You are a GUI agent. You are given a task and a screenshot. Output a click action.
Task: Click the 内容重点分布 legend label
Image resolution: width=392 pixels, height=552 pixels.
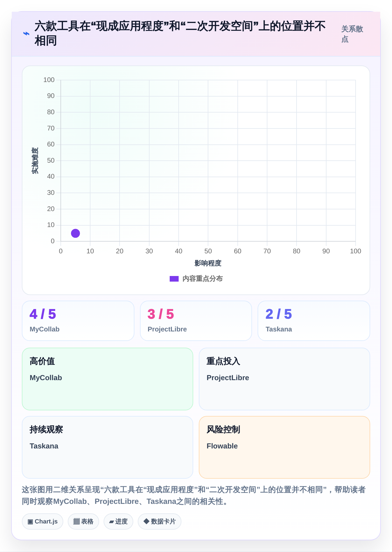(202, 279)
